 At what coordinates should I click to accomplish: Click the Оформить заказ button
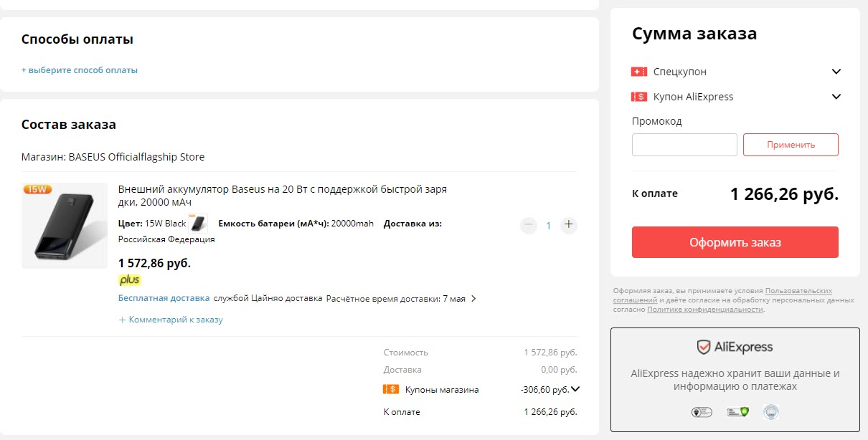tap(735, 242)
